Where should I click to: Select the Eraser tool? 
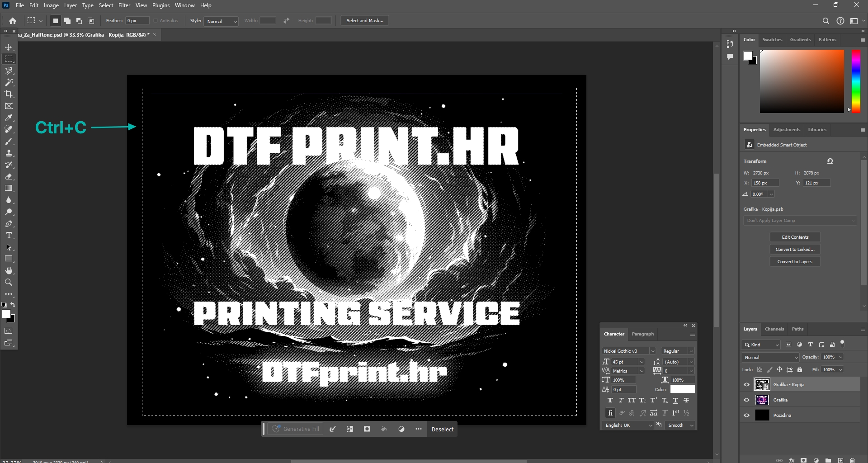point(9,176)
